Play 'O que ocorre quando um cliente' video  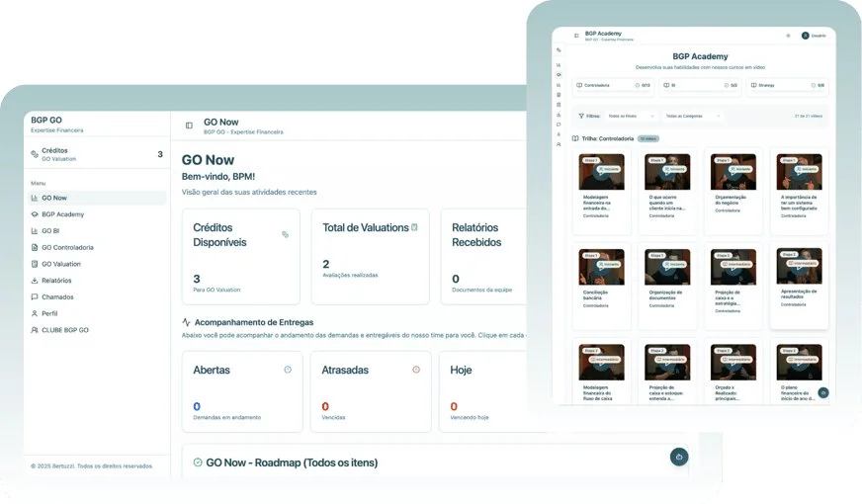(667, 172)
